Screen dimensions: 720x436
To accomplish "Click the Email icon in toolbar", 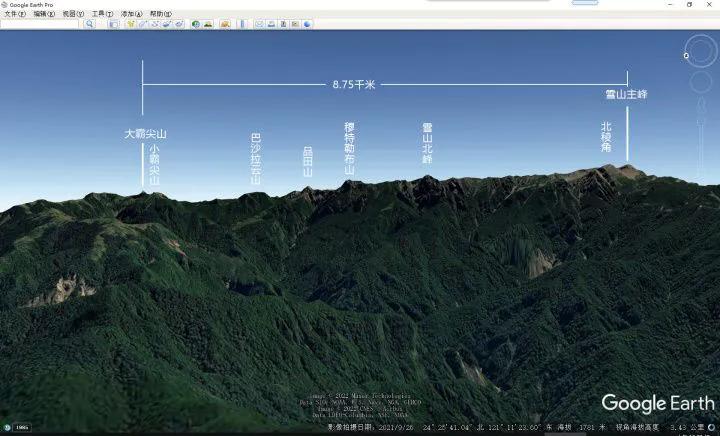I will pos(260,24).
